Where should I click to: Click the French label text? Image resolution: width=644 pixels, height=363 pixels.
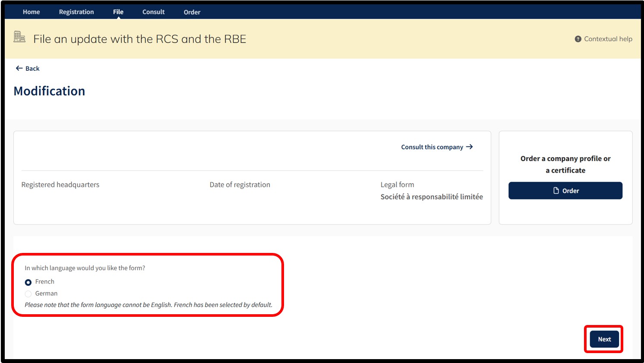click(45, 281)
